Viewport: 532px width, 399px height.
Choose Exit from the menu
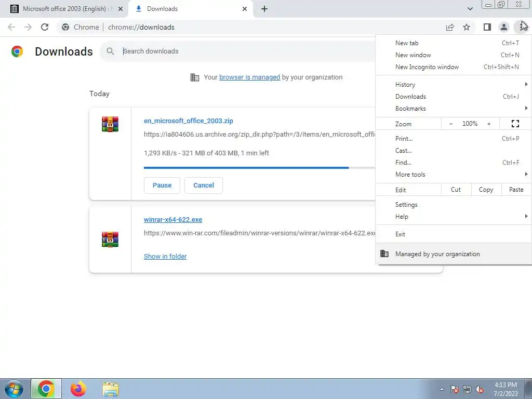pos(454,234)
